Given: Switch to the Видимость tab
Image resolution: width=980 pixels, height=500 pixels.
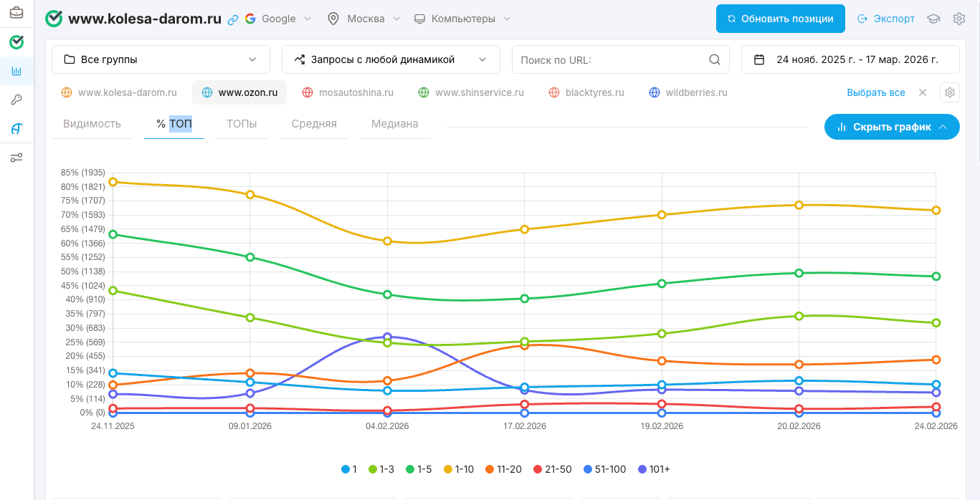Looking at the screenshot, I should (x=92, y=124).
